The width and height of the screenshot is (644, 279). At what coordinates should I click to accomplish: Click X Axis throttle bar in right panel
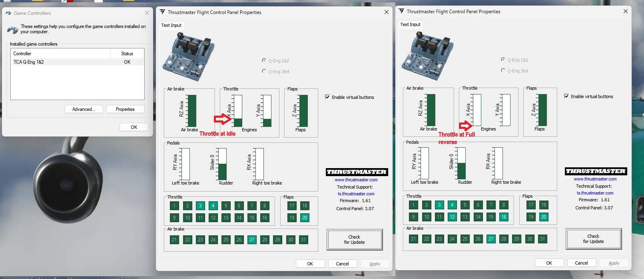477,110
